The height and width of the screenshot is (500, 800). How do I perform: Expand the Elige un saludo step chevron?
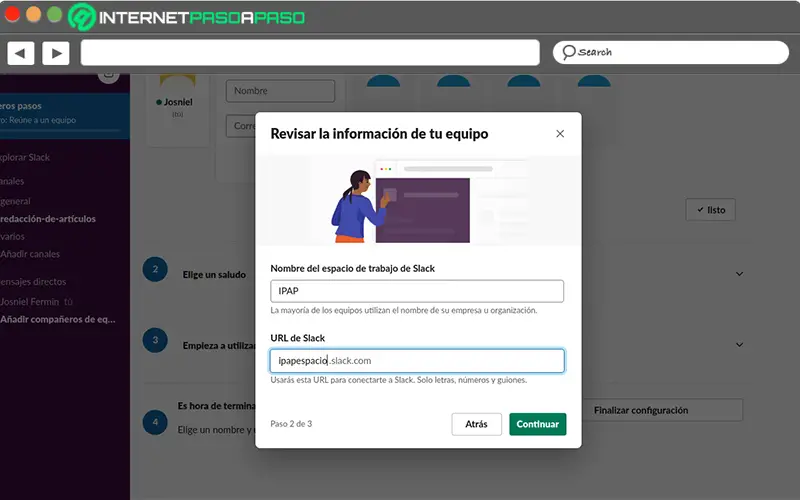pyautogui.click(x=739, y=274)
